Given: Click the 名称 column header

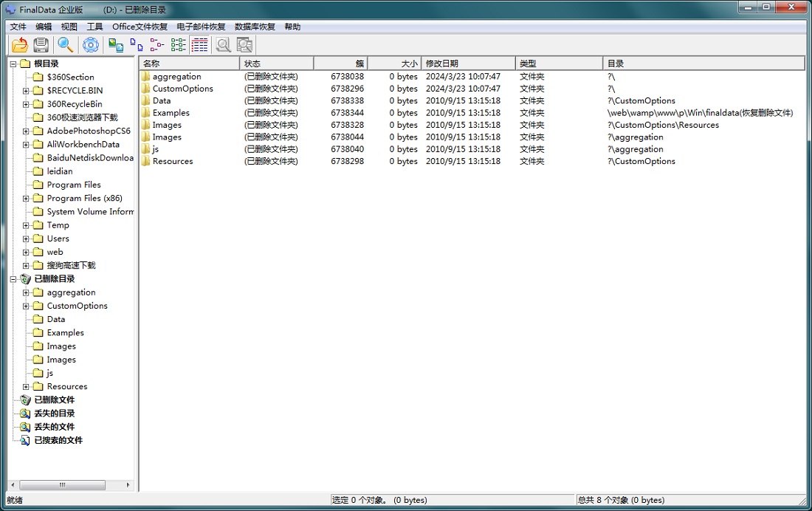Looking at the screenshot, I should pyautogui.click(x=188, y=64).
